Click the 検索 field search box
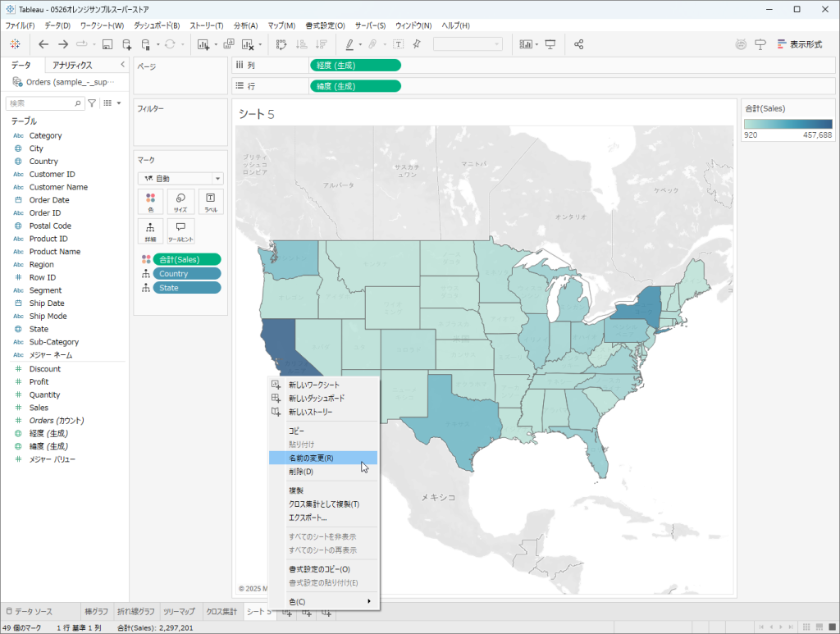The height and width of the screenshot is (634, 840). pos(43,103)
